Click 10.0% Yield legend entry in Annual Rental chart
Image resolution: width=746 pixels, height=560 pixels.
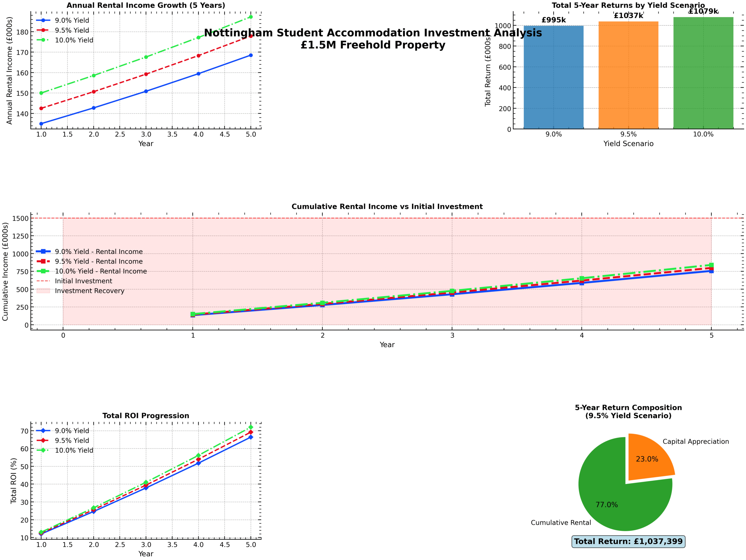[x=65, y=40]
